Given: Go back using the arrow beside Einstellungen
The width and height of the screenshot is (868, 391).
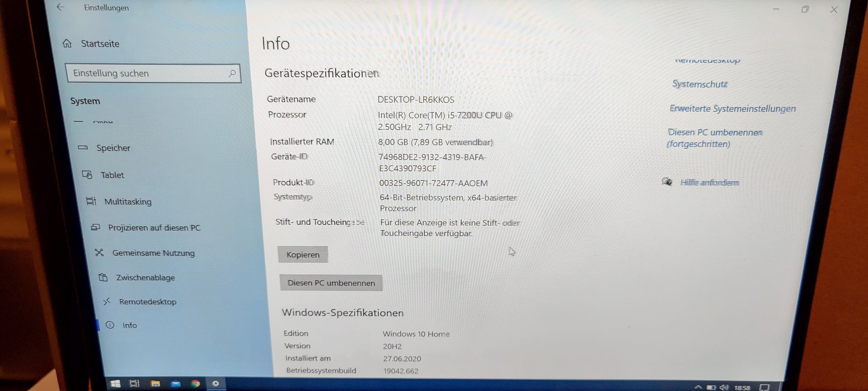Looking at the screenshot, I should click(61, 7).
